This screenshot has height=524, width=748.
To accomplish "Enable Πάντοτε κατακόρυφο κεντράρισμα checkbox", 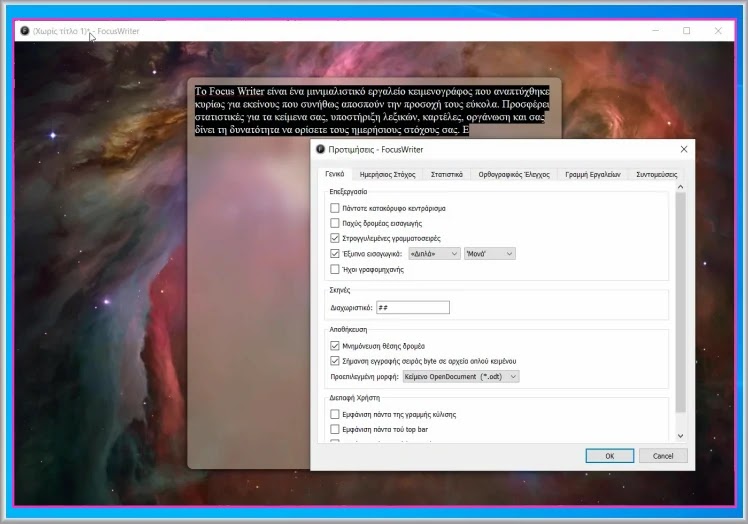I will click(x=335, y=208).
